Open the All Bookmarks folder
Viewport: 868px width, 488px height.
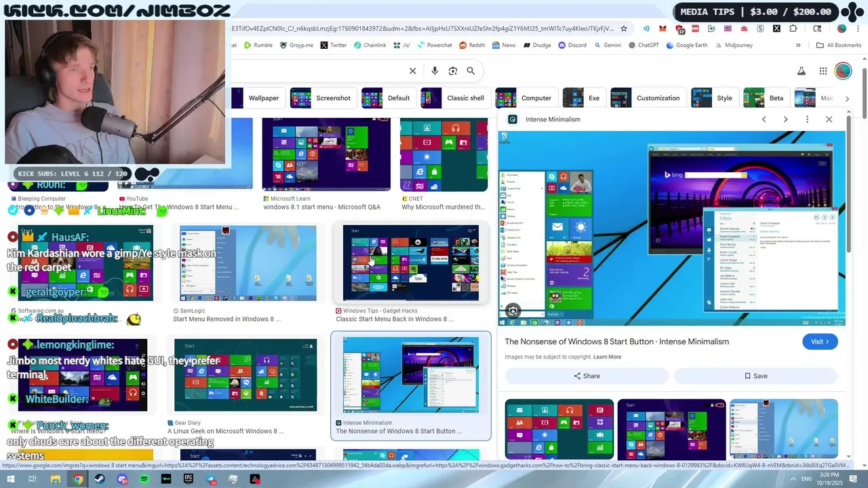pos(839,45)
